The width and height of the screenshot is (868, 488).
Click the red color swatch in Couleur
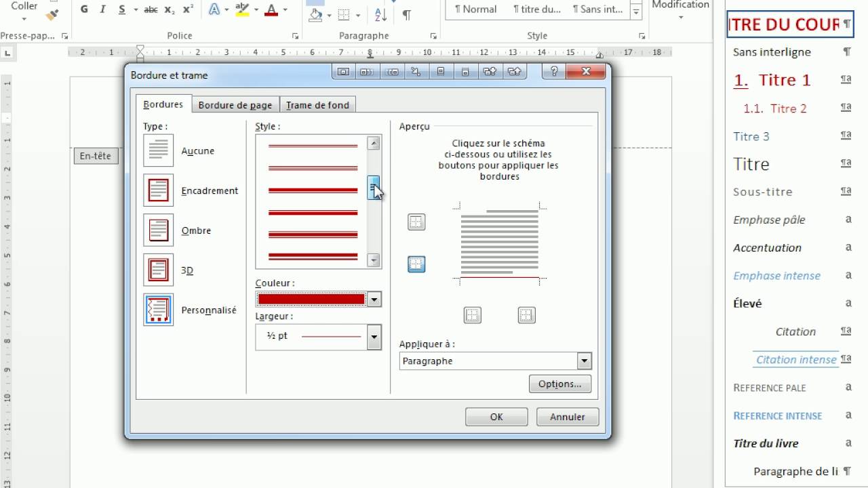(x=312, y=299)
